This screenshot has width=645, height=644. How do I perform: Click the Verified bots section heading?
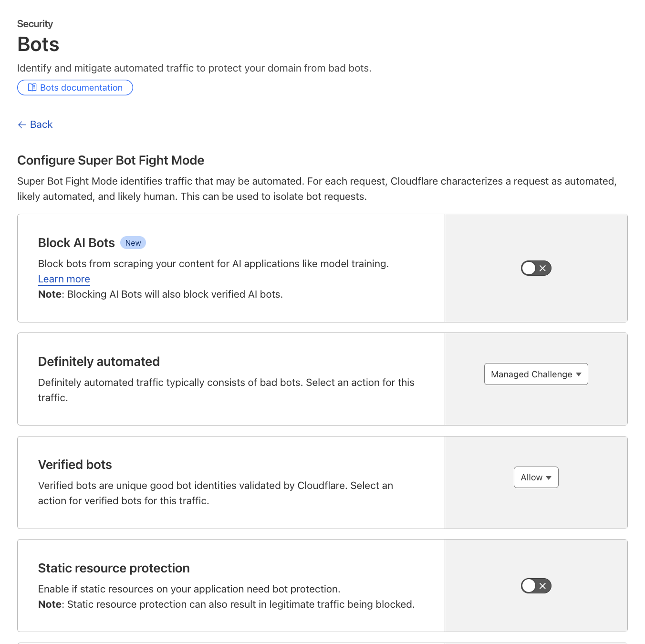pyautogui.click(x=75, y=465)
